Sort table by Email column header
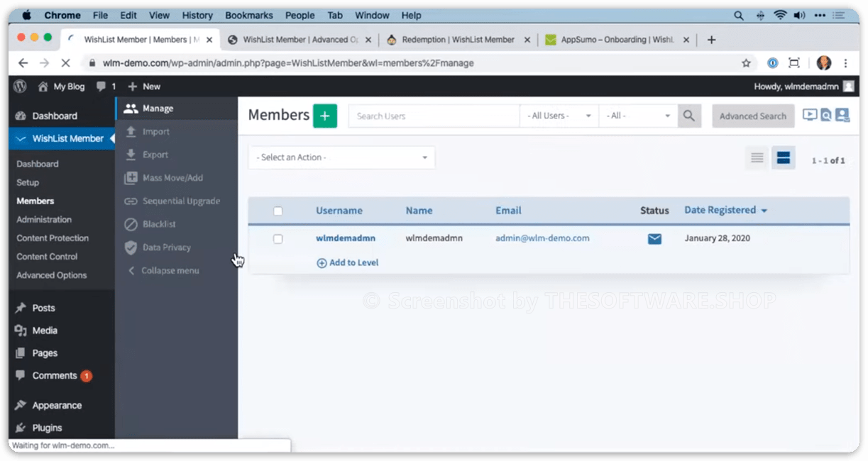Image resolution: width=868 pixels, height=461 pixels. pyautogui.click(x=508, y=211)
